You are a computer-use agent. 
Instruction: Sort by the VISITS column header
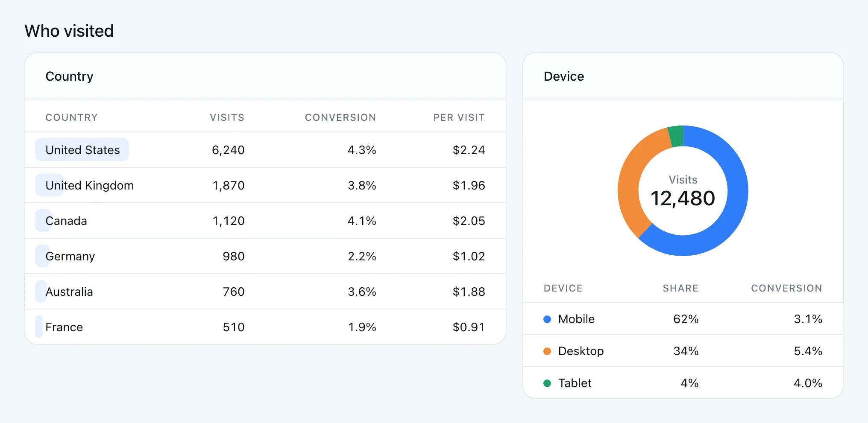click(x=227, y=117)
